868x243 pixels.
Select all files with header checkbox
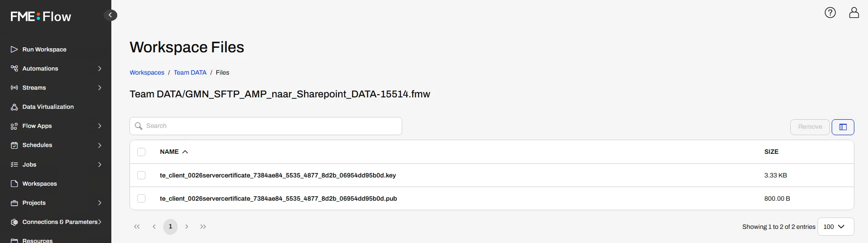coord(141,152)
